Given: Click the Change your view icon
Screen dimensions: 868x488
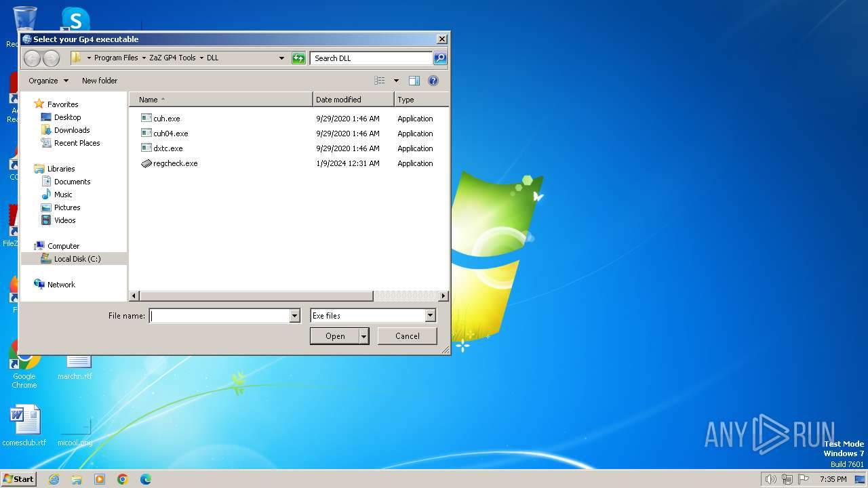Looking at the screenshot, I should [380, 81].
